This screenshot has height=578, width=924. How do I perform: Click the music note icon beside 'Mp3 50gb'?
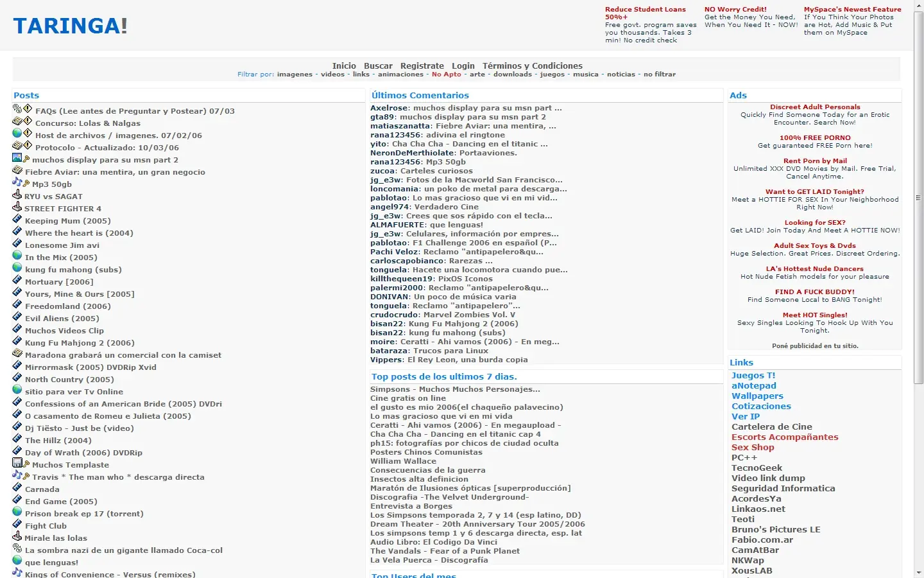tap(17, 182)
